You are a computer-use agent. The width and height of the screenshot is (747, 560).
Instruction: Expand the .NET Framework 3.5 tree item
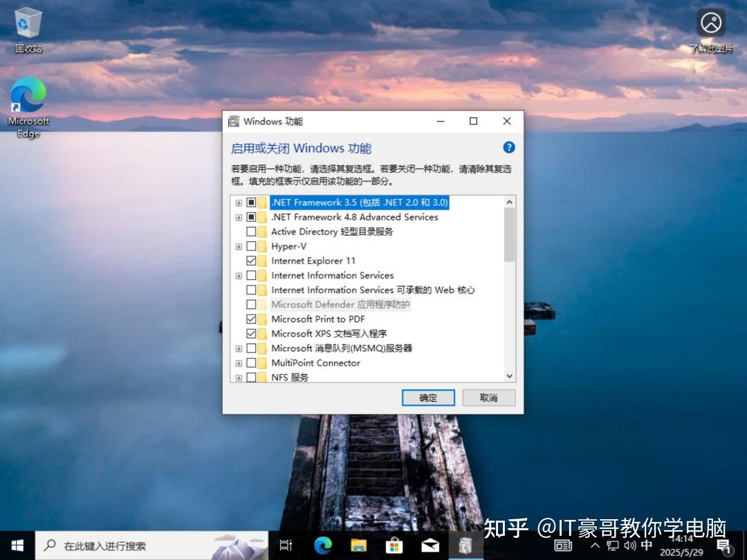[239, 203]
